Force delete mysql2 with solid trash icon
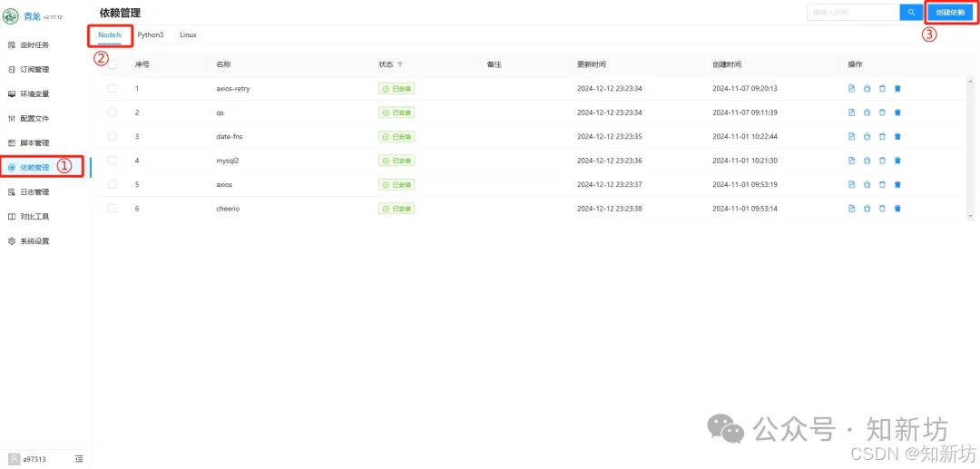 [x=897, y=161]
